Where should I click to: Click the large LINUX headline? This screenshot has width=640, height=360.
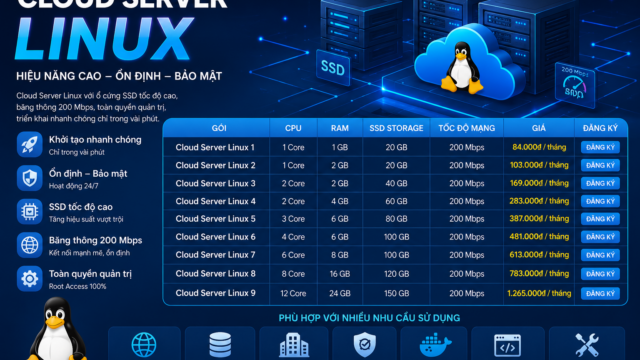[x=104, y=39]
